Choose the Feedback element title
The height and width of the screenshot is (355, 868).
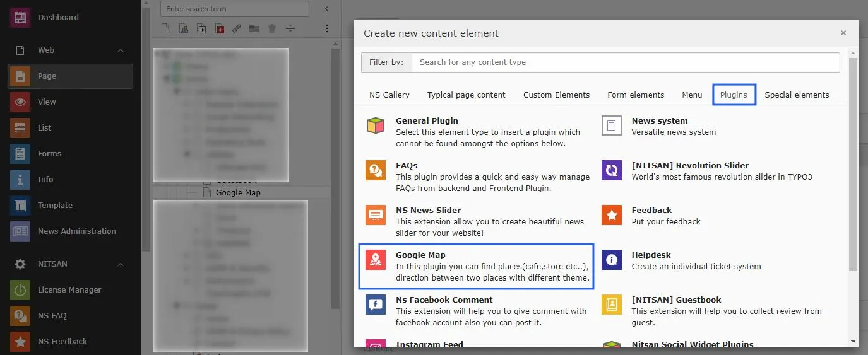[x=651, y=210]
